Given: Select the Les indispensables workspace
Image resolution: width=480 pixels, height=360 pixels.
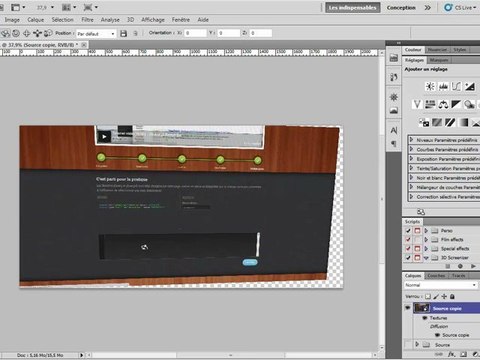Looking at the screenshot, I should (x=353, y=7).
